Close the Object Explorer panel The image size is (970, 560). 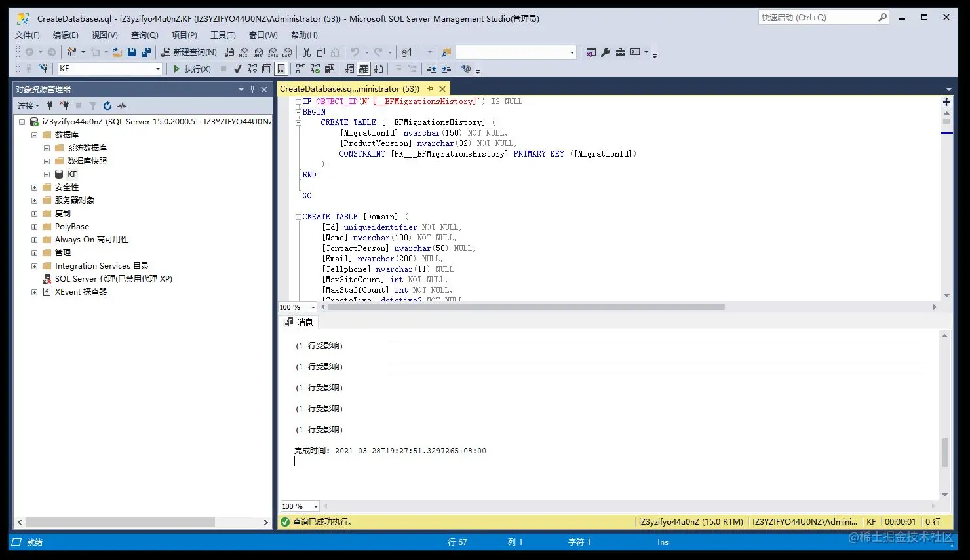point(264,89)
